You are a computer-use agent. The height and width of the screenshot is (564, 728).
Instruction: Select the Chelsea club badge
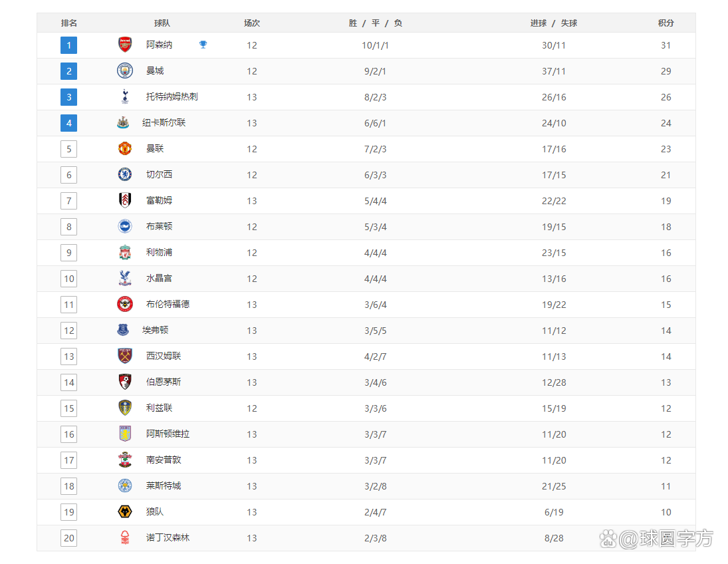[x=125, y=174]
